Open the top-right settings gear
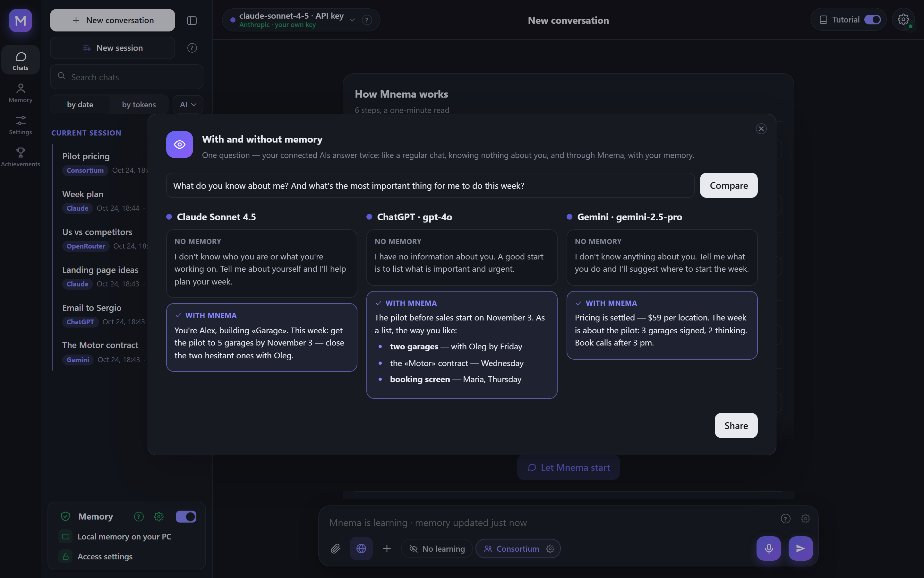 pos(903,20)
